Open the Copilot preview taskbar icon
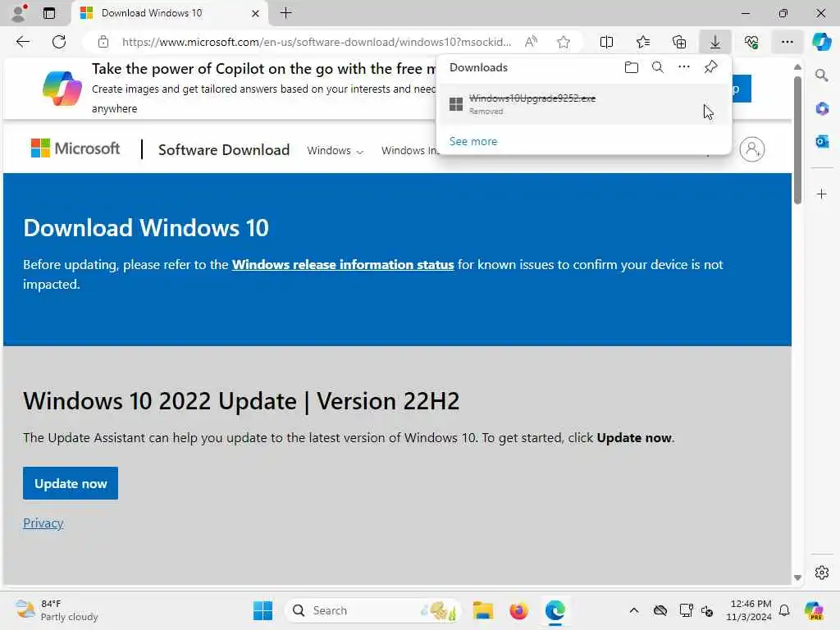The width and height of the screenshot is (840, 630). click(813, 610)
